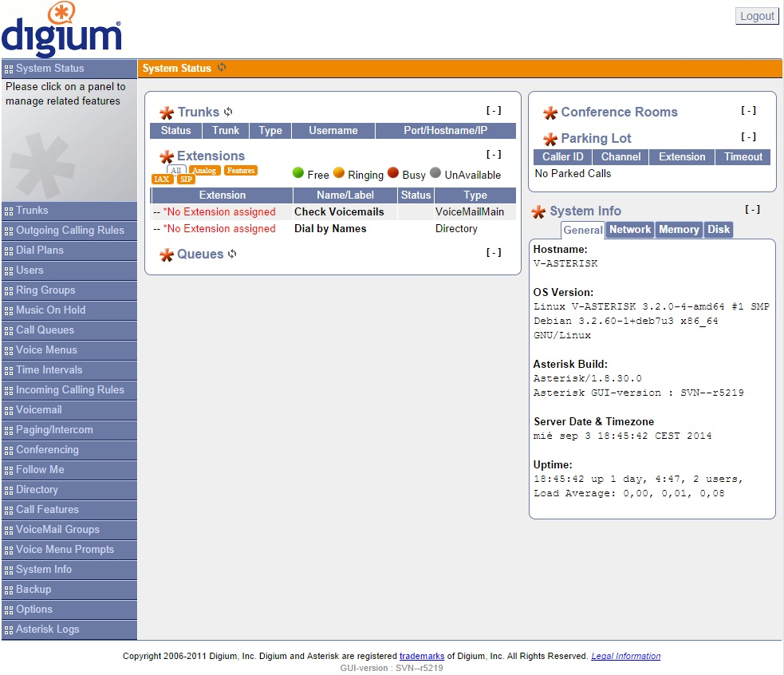
Task: Click the Trunks panel title
Action: pos(199,112)
